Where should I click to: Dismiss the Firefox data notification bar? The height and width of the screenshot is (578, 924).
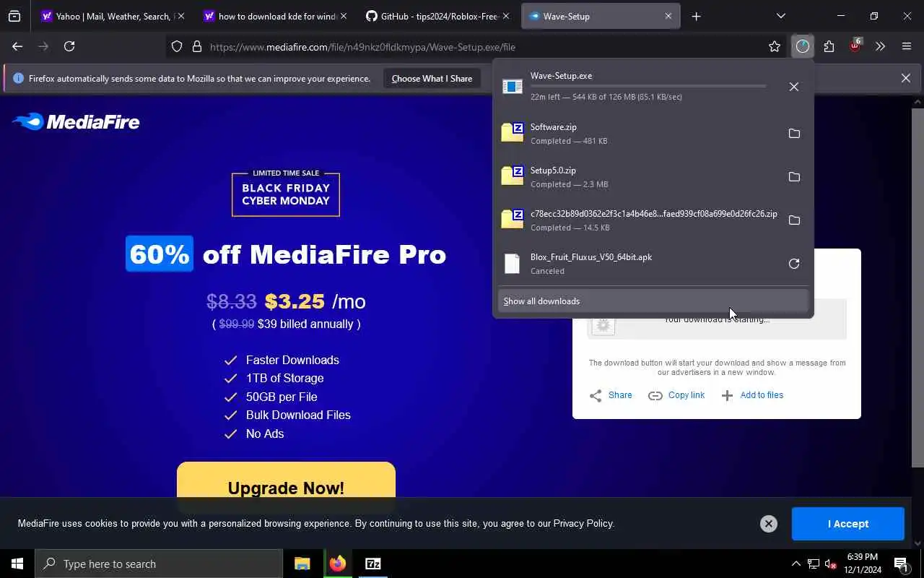pos(905,78)
